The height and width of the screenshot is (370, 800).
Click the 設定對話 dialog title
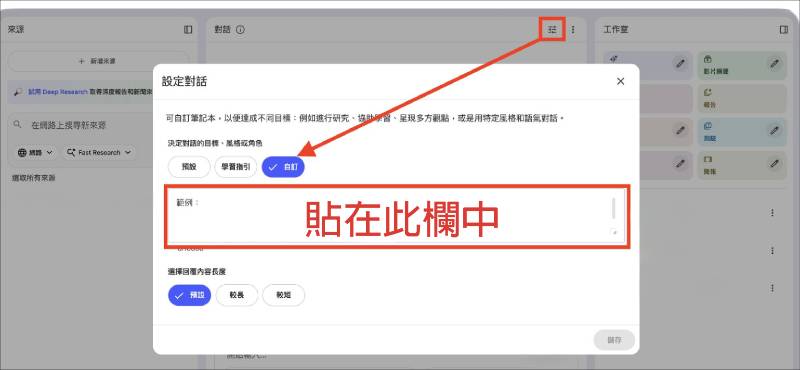[x=184, y=81]
